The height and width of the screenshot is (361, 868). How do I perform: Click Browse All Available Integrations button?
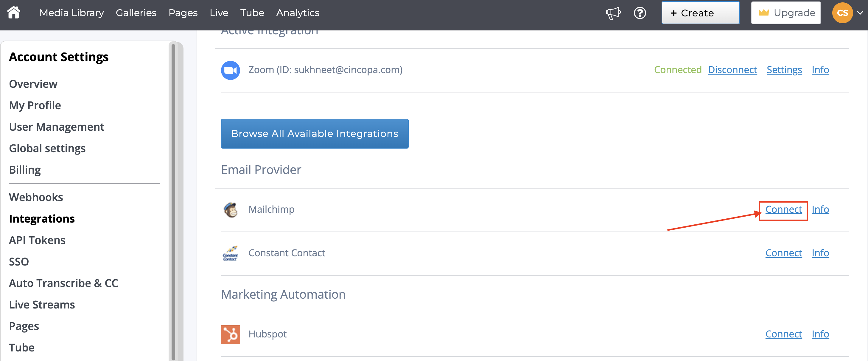tap(314, 134)
